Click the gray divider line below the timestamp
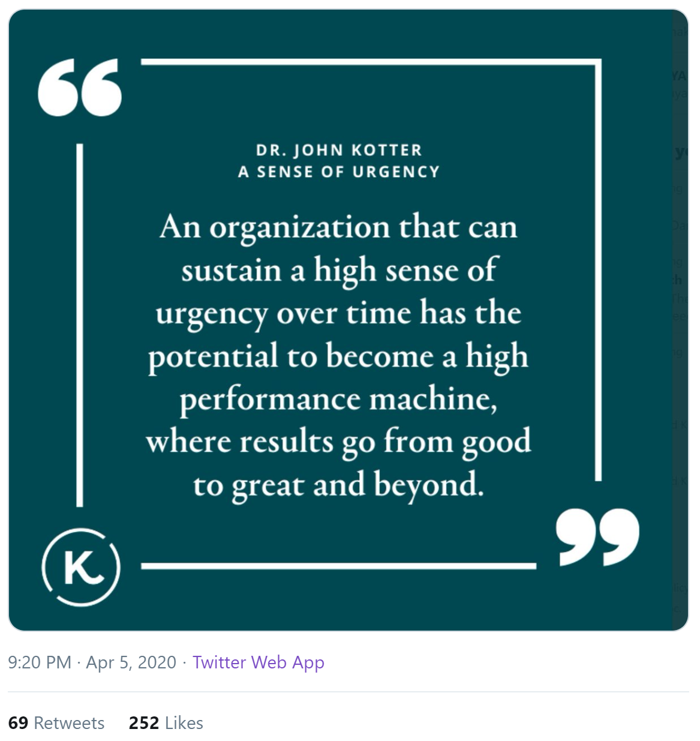 349,692
